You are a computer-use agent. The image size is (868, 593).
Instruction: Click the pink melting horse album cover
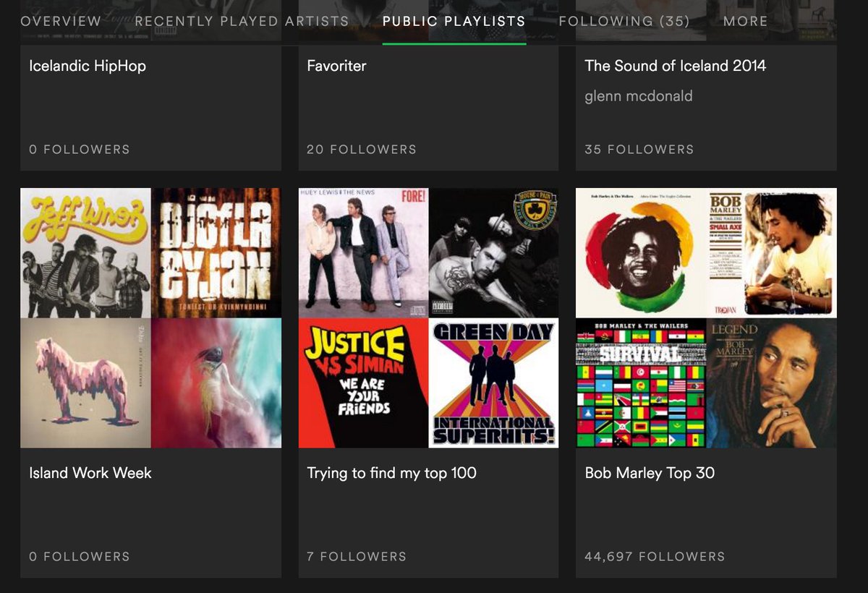click(x=85, y=383)
